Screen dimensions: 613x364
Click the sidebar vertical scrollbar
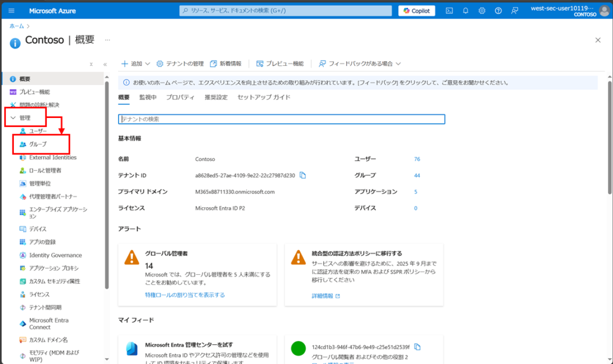[x=107, y=186]
